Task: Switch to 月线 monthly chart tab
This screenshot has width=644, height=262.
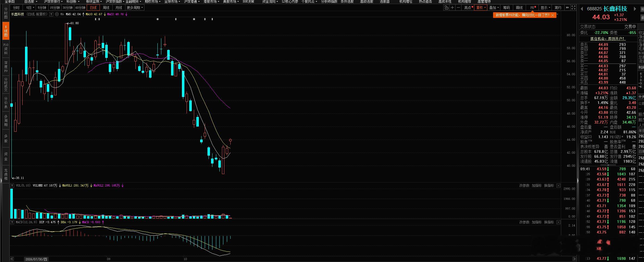Action: (119, 8)
